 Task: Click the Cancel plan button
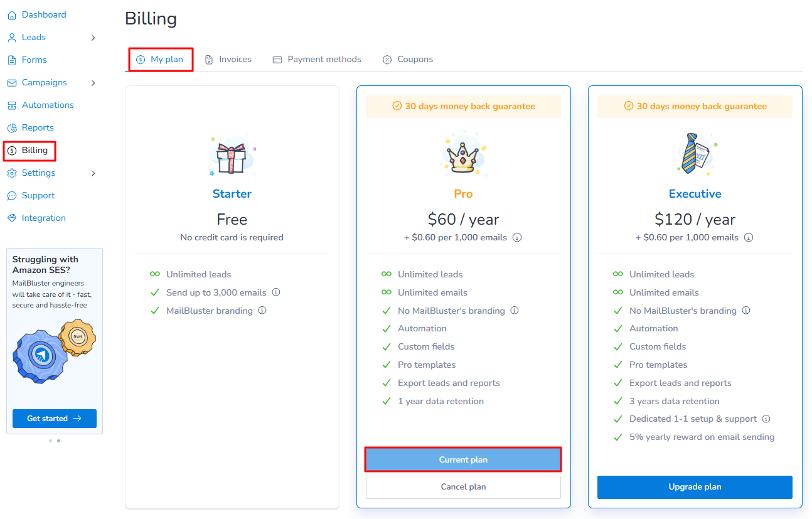[x=463, y=487]
